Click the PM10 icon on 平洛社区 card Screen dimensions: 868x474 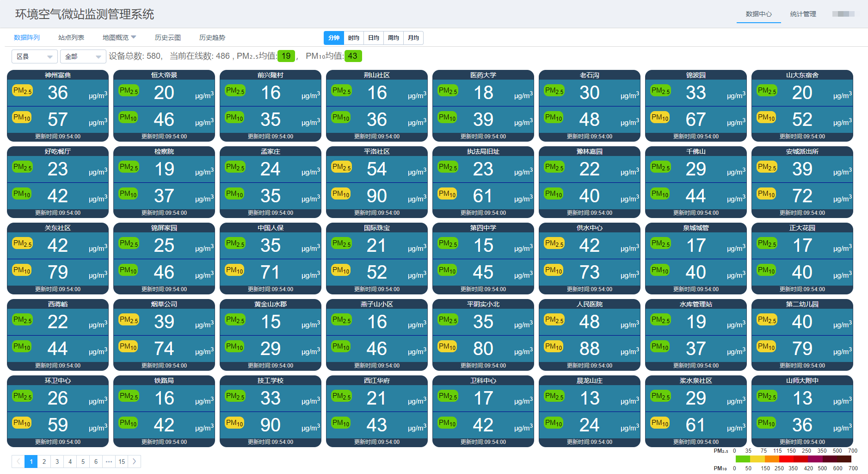tap(341, 193)
